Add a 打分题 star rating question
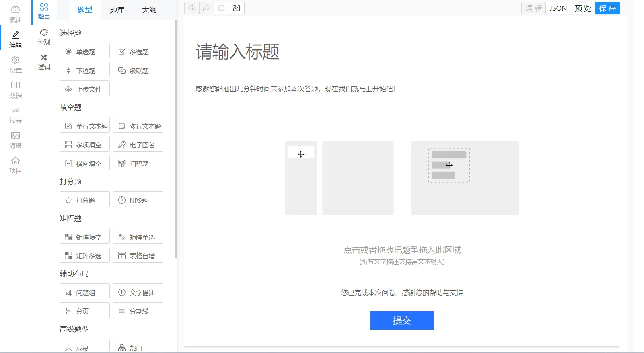644x353 pixels. [x=84, y=199]
